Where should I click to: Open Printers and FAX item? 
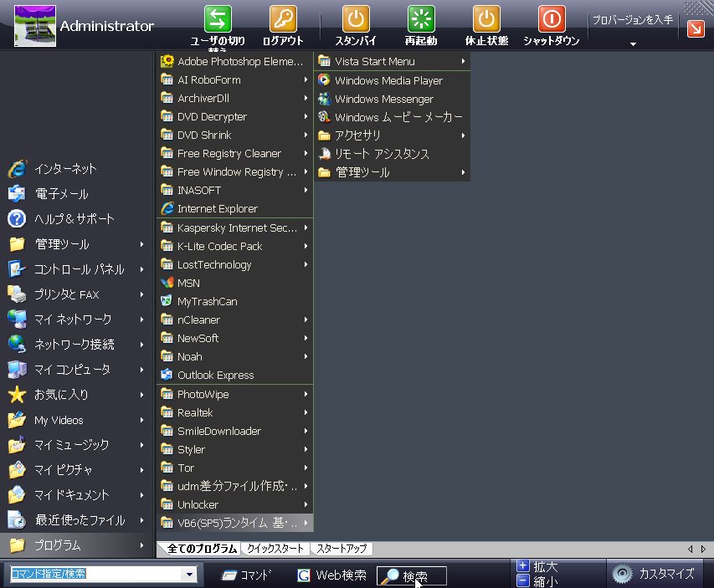[x=76, y=294]
